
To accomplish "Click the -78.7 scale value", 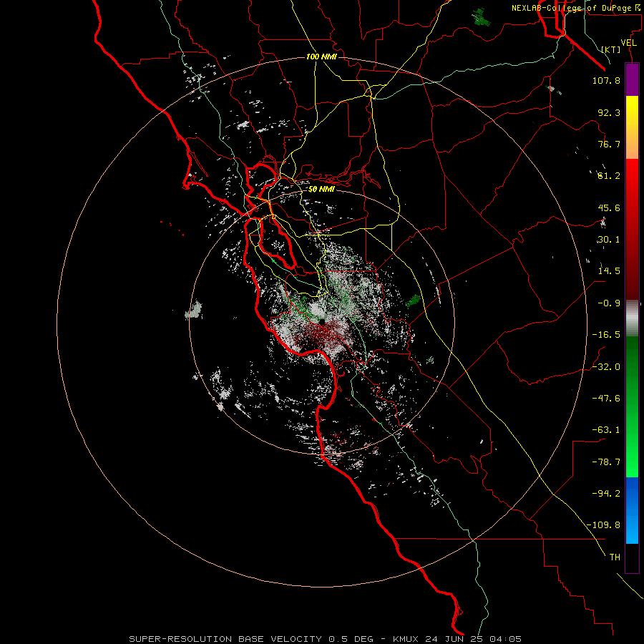I will [x=606, y=462].
